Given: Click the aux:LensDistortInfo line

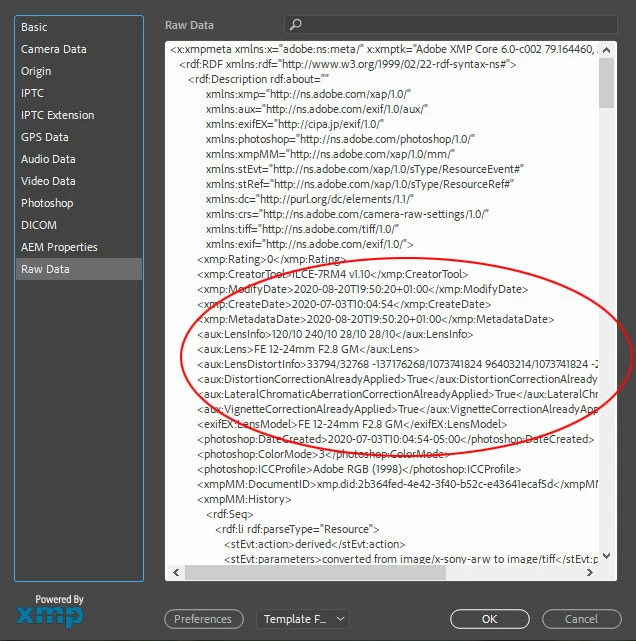Looking at the screenshot, I should (397, 364).
